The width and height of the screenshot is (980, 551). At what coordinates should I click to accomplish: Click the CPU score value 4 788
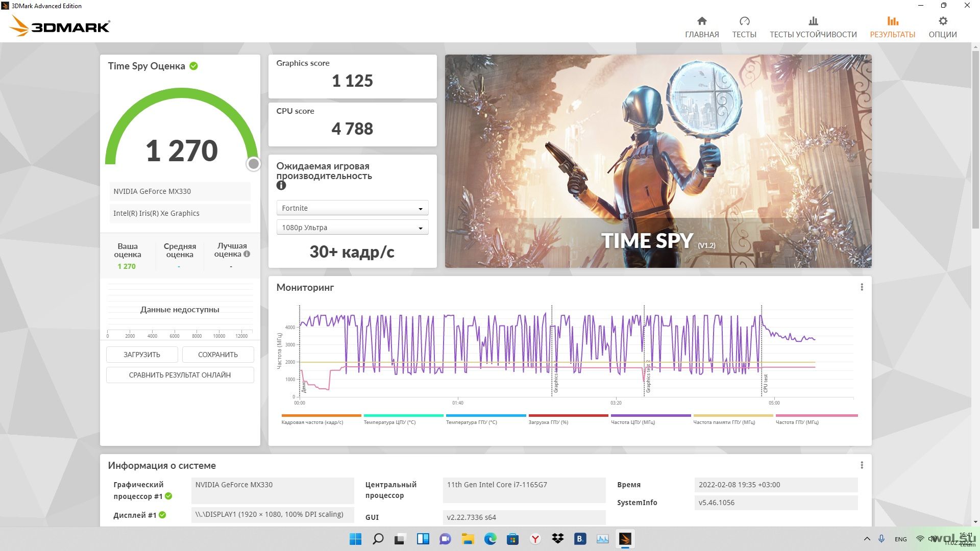click(x=352, y=129)
